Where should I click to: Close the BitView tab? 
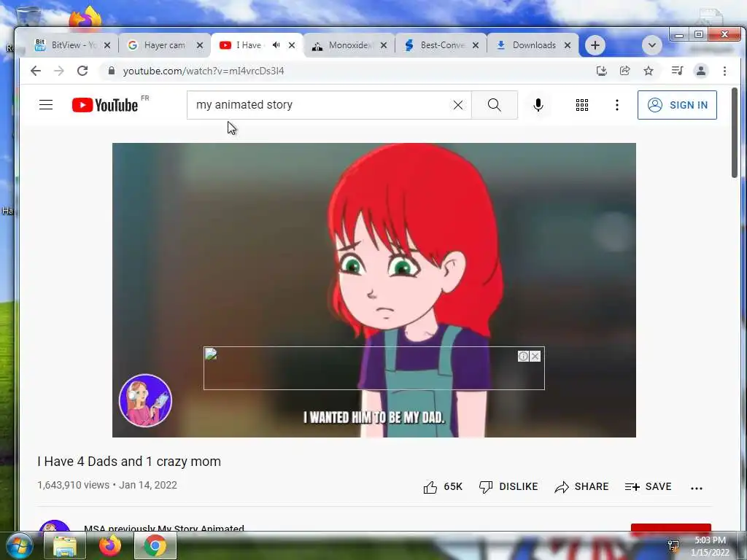(107, 45)
